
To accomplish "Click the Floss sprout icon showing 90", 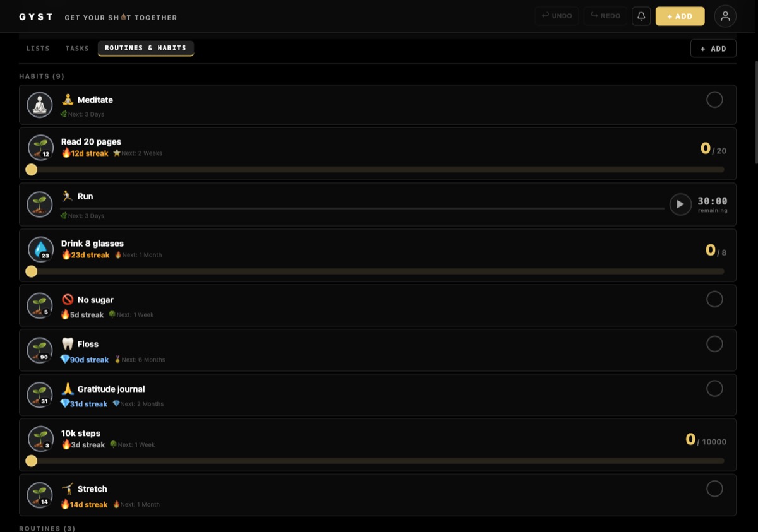I will pos(40,350).
